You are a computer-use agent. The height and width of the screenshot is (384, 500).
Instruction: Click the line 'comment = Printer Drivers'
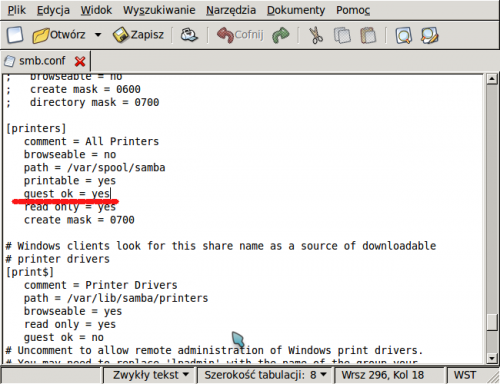[x=101, y=285]
